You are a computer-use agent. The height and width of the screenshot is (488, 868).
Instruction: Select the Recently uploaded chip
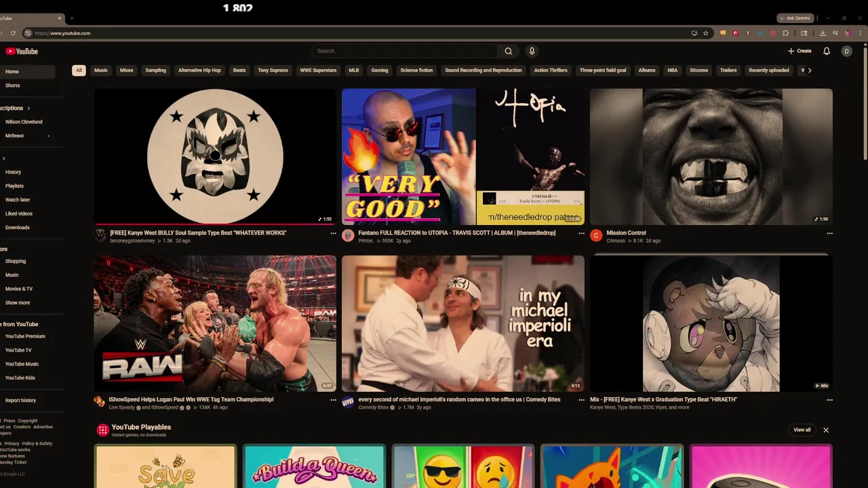(x=769, y=70)
